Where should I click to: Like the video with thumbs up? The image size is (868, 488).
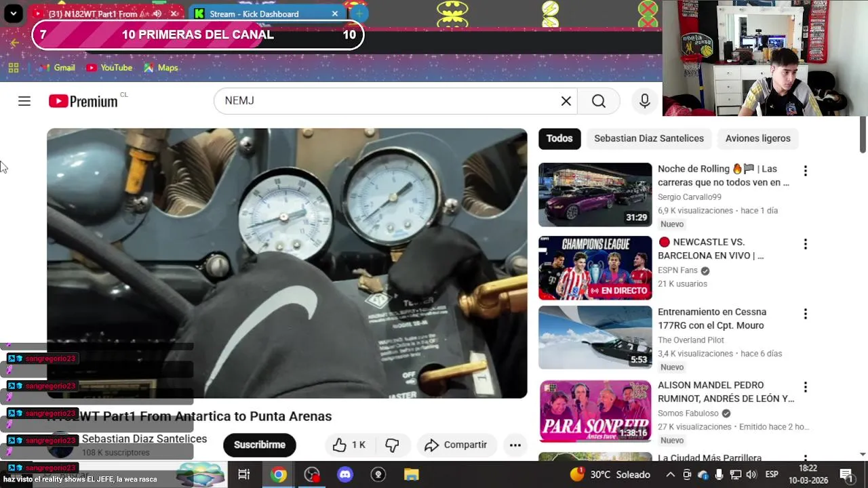(349, 445)
